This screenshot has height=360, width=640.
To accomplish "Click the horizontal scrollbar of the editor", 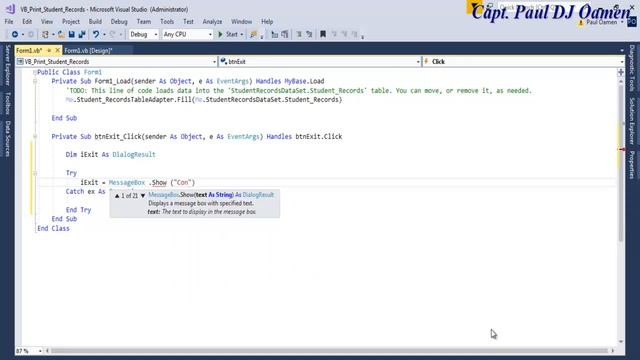I will pos(330,351).
